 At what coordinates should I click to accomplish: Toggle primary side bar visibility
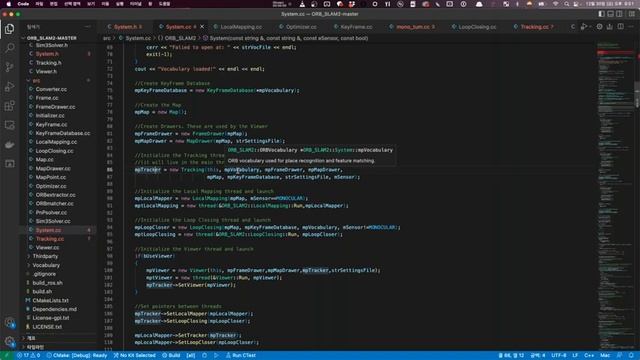[x=601, y=14]
